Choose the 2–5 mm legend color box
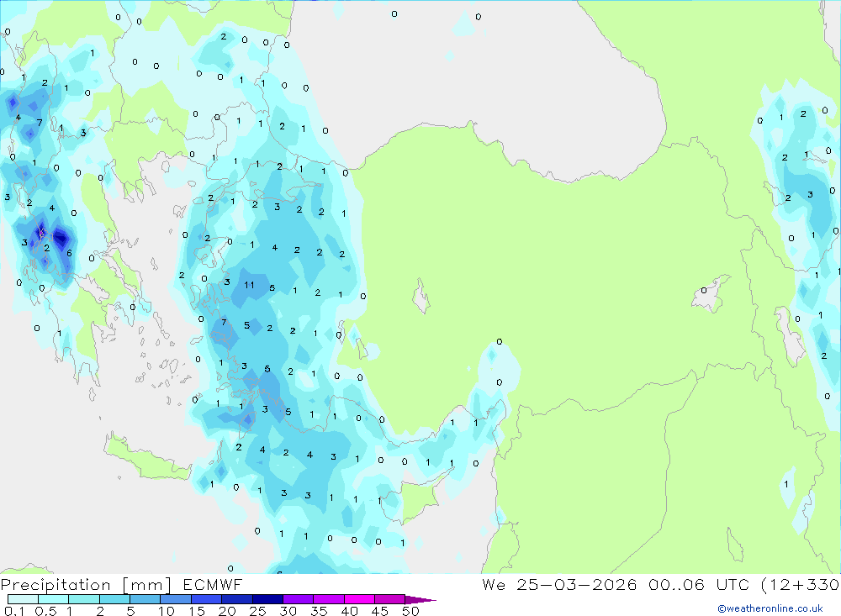Viewport: 841px width, 616px height. click(x=114, y=599)
